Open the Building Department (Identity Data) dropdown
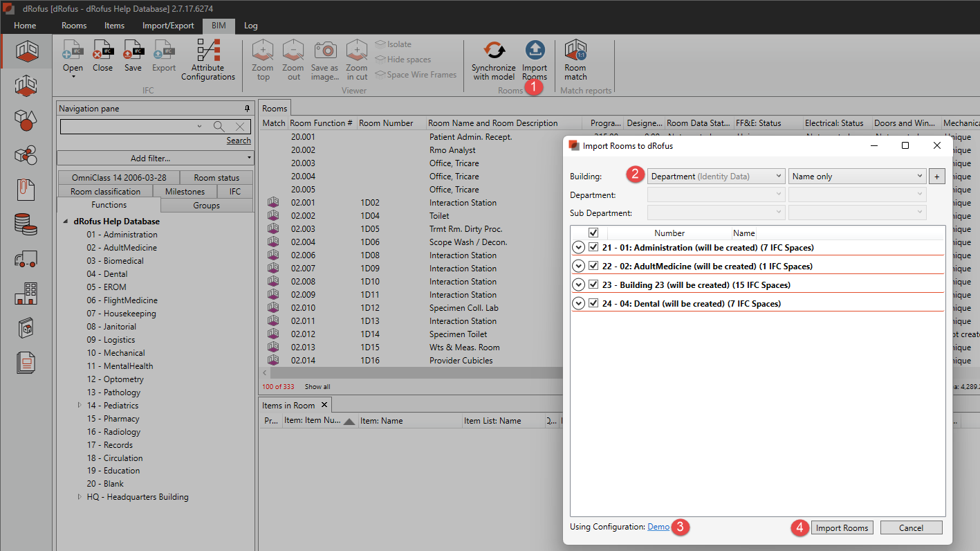 (716, 177)
